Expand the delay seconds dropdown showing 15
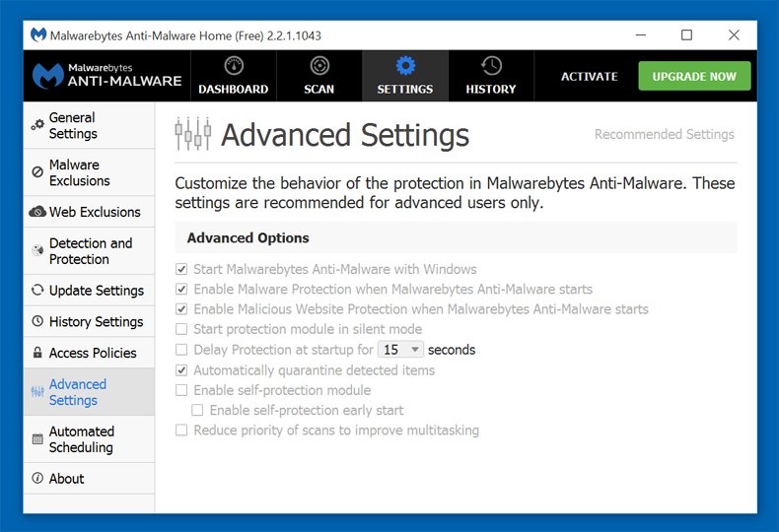Screen dimensions: 779x532 point(400,350)
